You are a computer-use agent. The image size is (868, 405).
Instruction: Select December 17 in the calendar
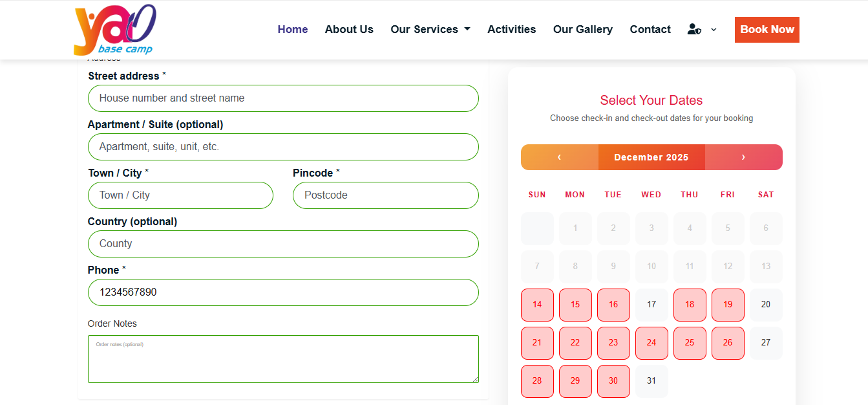click(651, 305)
